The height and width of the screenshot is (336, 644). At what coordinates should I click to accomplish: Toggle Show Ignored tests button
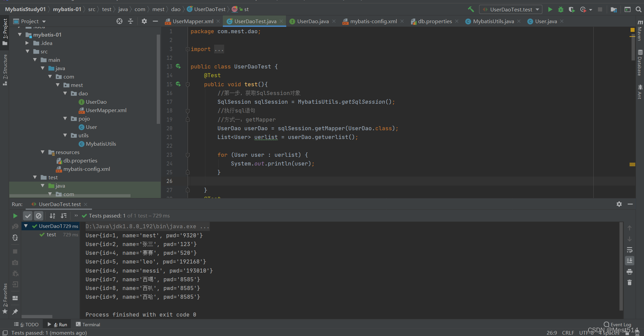(39, 216)
